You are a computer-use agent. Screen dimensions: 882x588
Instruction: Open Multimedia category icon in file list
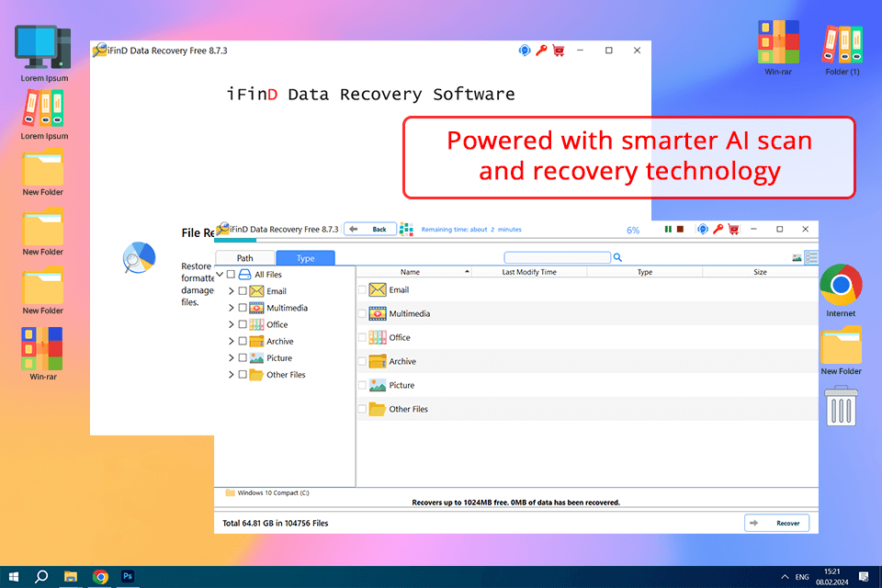(x=378, y=313)
